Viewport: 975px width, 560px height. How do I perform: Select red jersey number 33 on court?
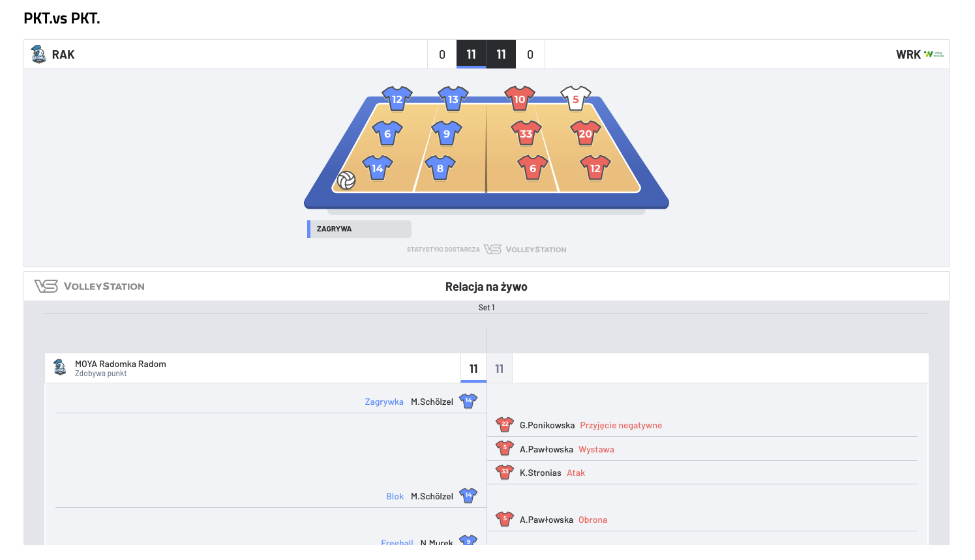pyautogui.click(x=526, y=134)
